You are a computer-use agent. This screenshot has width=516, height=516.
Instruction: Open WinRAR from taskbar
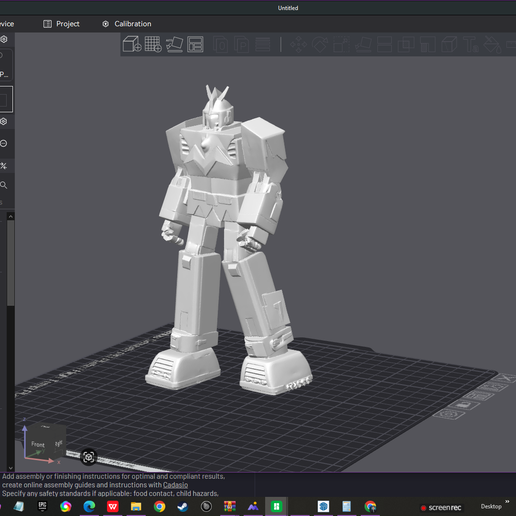(x=230, y=507)
